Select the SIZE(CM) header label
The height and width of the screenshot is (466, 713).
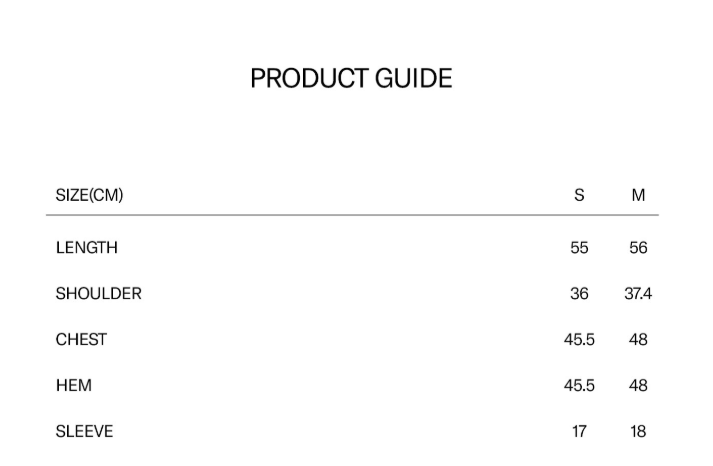[x=90, y=195]
